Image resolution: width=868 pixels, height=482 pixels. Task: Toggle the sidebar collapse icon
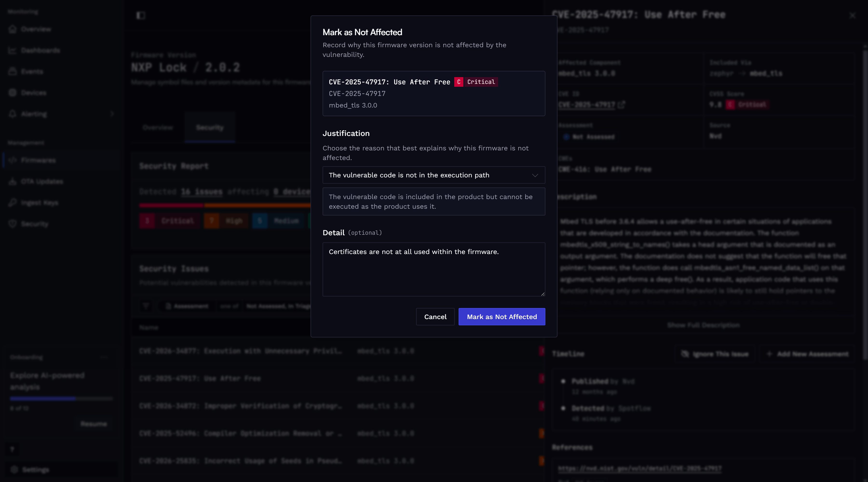[x=141, y=15]
